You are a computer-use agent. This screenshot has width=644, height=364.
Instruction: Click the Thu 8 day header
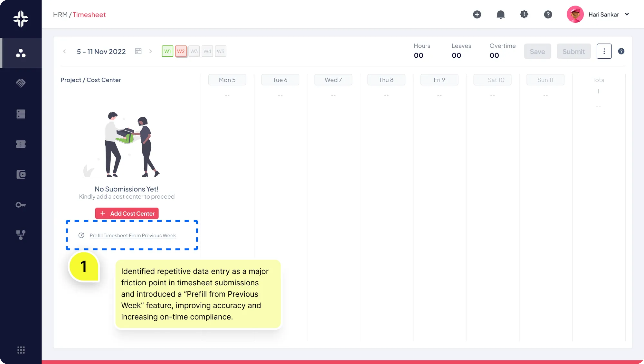[386, 80]
